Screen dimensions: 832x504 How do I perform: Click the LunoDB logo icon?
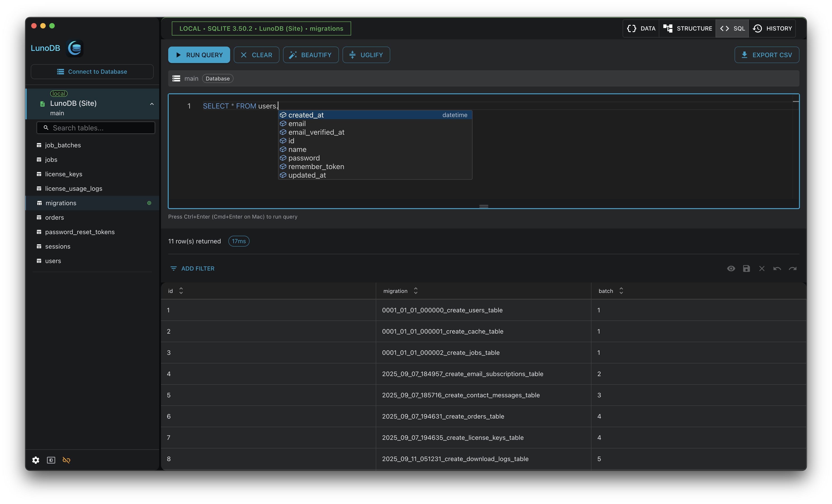(75, 48)
